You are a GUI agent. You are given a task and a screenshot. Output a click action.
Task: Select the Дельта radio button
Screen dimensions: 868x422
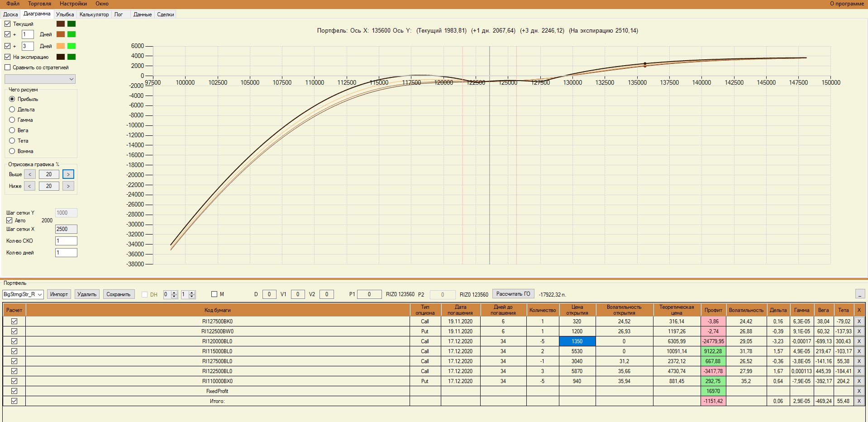click(x=12, y=110)
